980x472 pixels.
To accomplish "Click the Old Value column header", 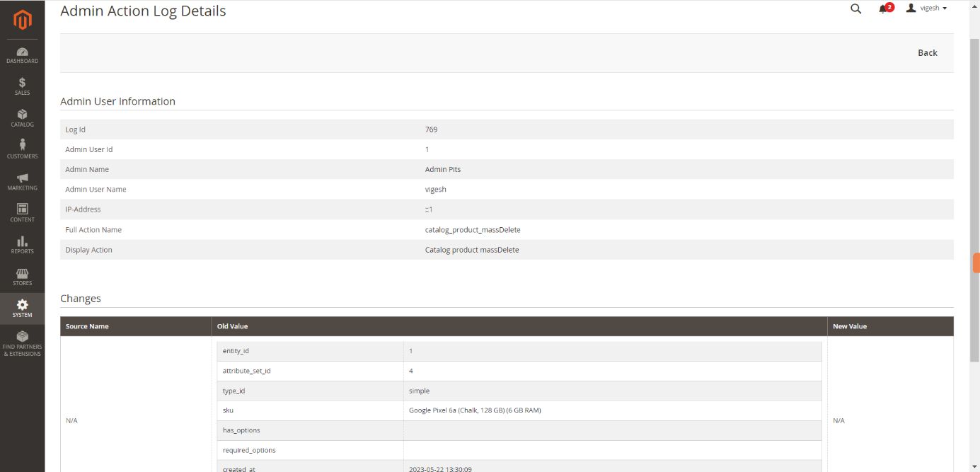I will point(232,326).
